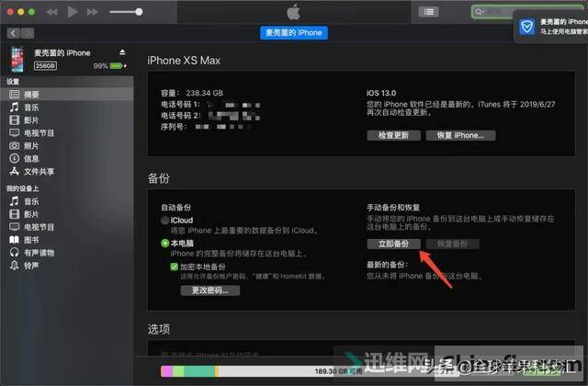The width and height of the screenshot is (588, 386).
Task: Click the battery indicator showing 99%
Action: coord(110,66)
